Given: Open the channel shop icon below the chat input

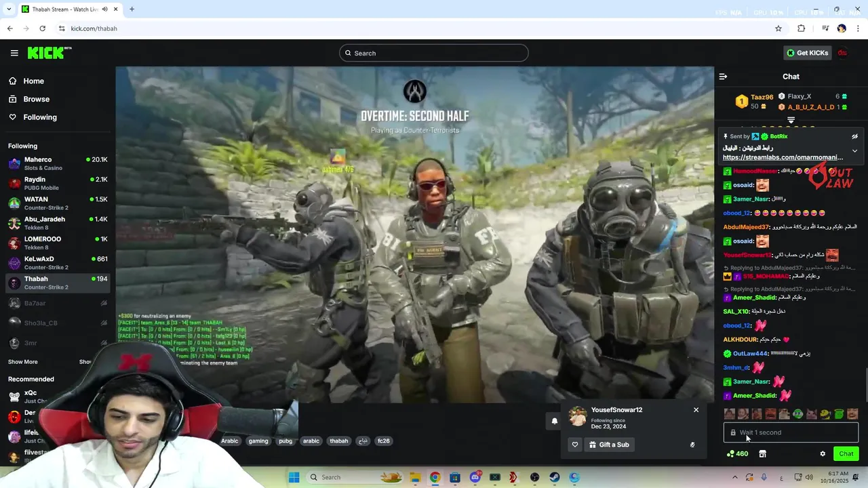Looking at the screenshot, I should point(762,453).
